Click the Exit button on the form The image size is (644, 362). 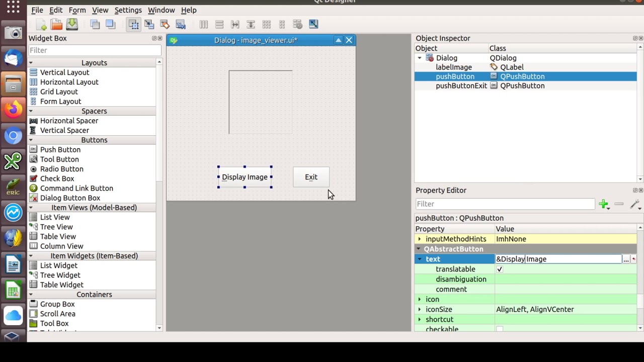coord(311,177)
